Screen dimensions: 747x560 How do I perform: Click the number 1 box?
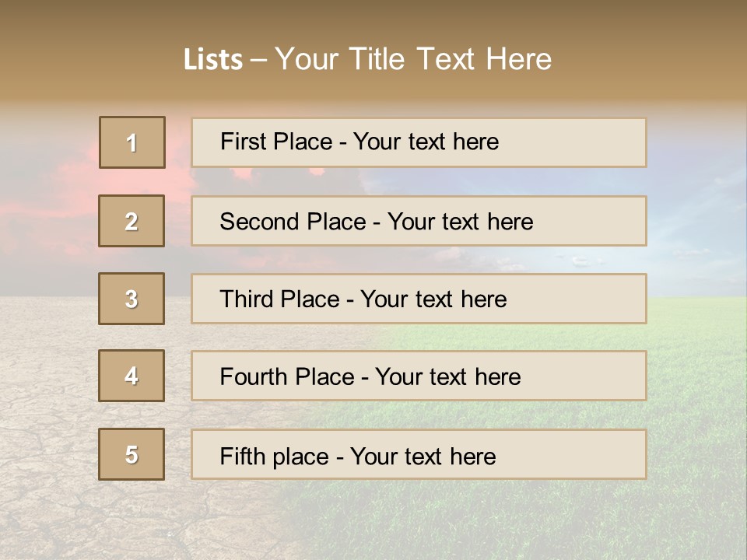pyautogui.click(x=132, y=142)
